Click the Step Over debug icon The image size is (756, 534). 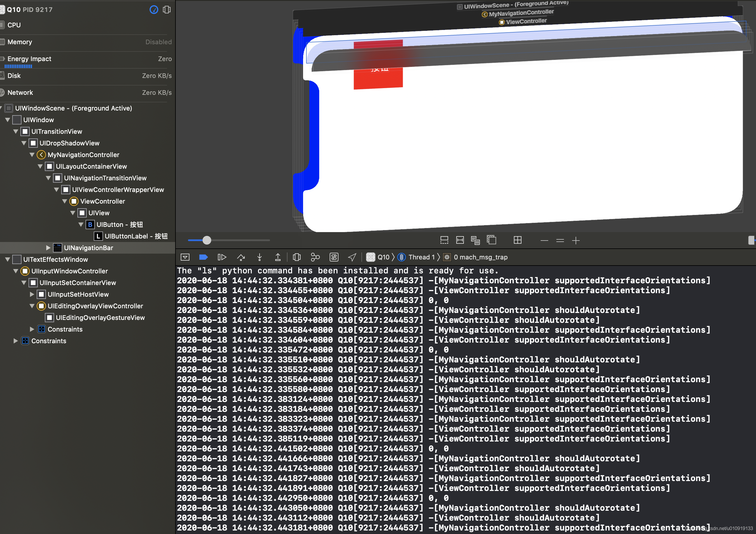pos(241,257)
